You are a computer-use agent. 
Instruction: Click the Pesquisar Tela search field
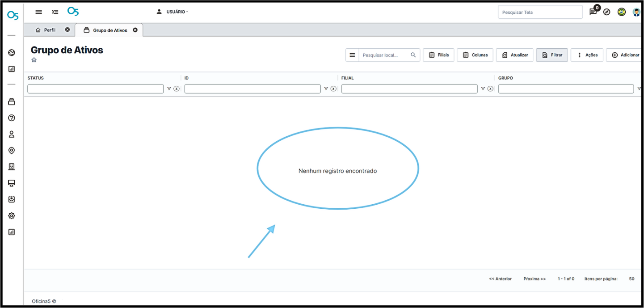540,12
